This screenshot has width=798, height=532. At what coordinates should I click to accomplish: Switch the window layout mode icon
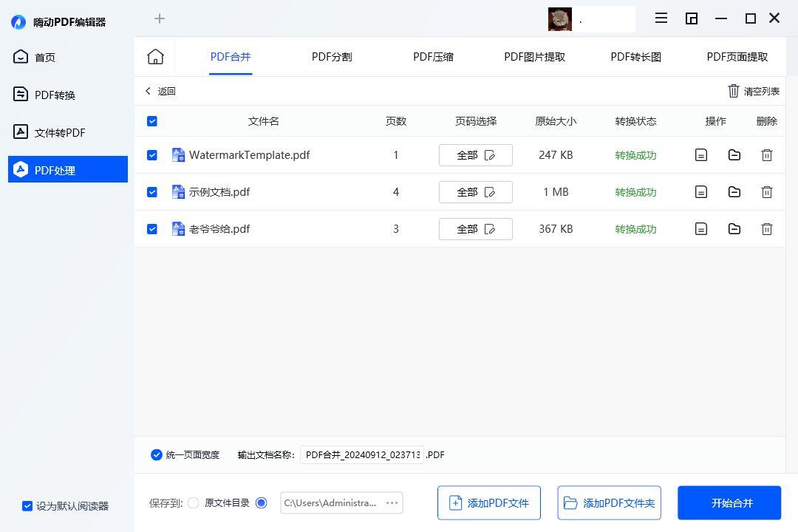click(x=691, y=18)
